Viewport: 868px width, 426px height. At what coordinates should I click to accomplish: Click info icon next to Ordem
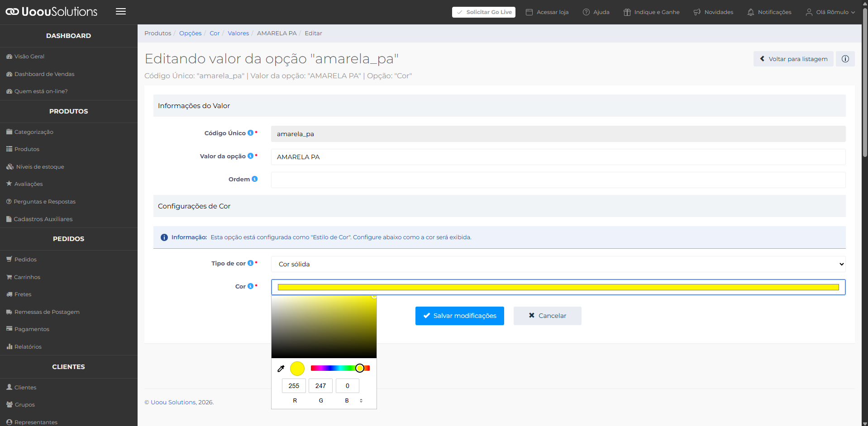[254, 179]
